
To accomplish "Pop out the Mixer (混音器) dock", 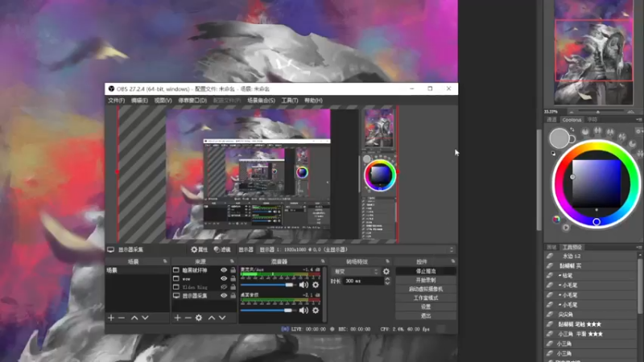I will pyautogui.click(x=323, y=261).
